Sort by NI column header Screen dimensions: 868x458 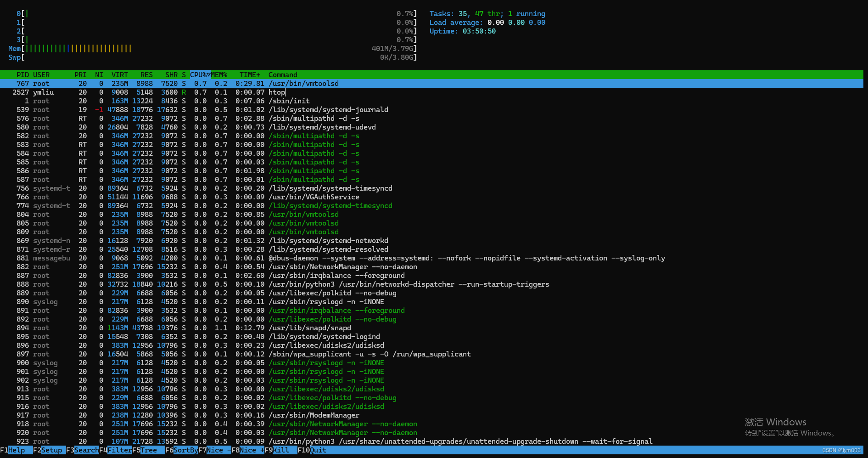pyautogui.click(x=99, y=75)
